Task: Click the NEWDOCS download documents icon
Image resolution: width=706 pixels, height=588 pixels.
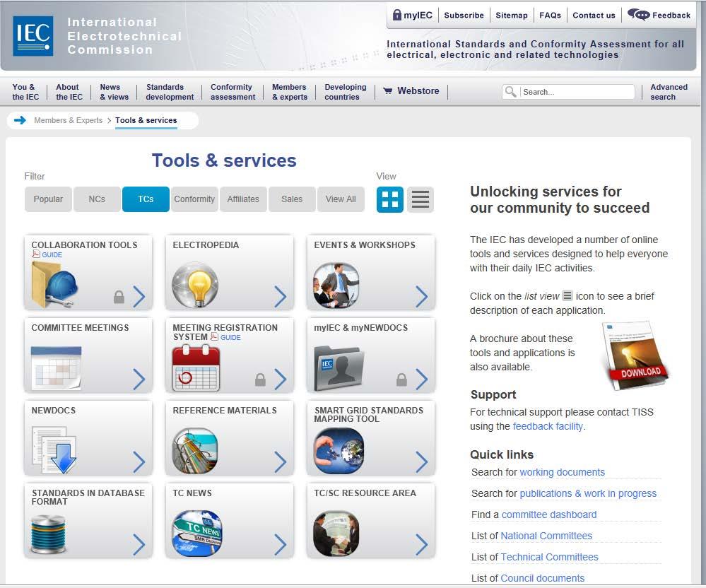Action: 54,451
